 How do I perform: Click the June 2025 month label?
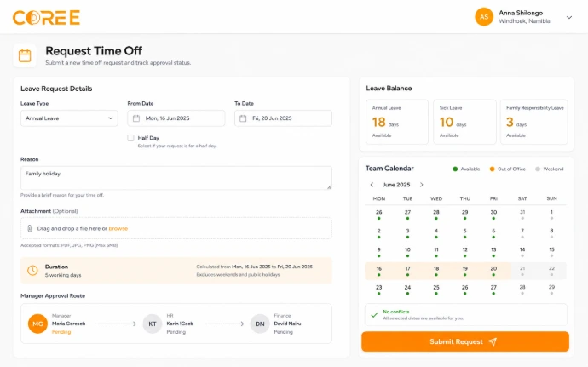396,185
